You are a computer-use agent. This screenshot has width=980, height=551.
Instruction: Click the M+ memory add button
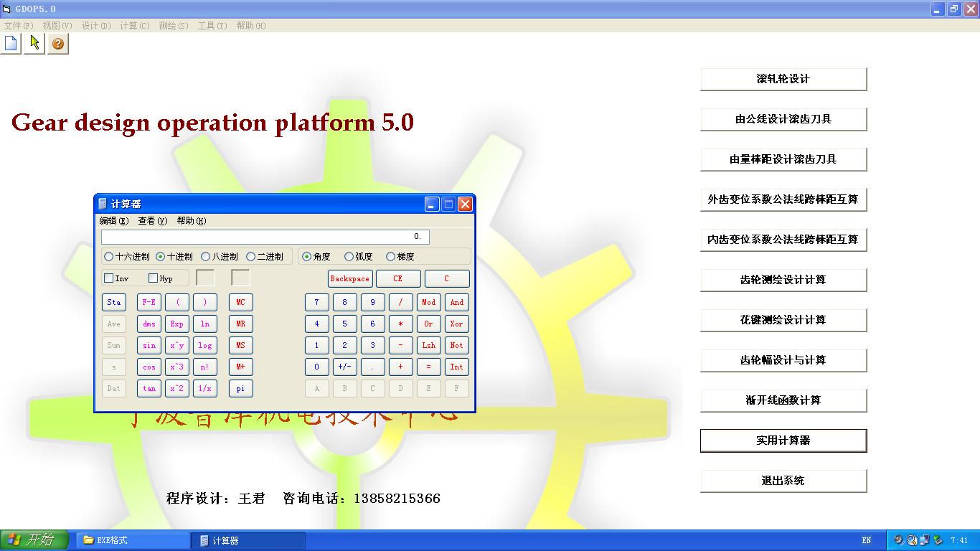(241, 367)
